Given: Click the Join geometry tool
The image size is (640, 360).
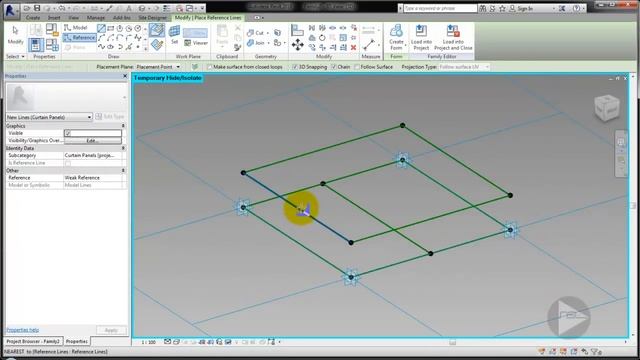Looking at the screenshot, I should 256,43.
